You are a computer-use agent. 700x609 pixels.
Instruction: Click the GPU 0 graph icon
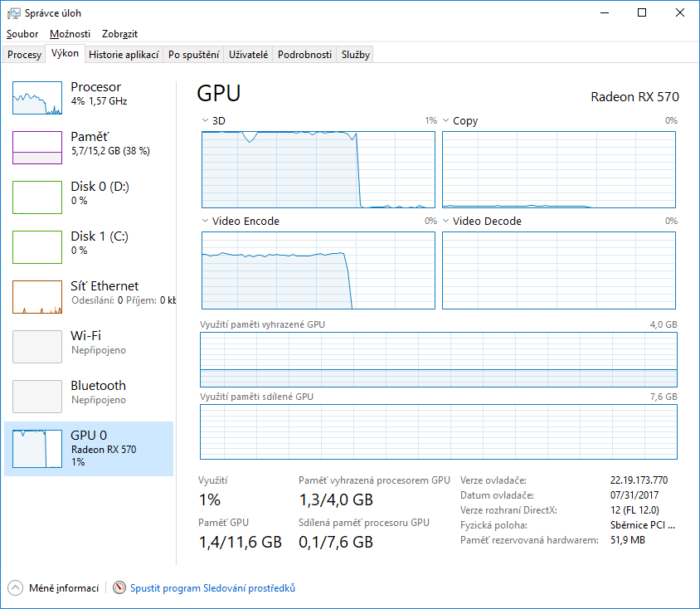(37, 446)
